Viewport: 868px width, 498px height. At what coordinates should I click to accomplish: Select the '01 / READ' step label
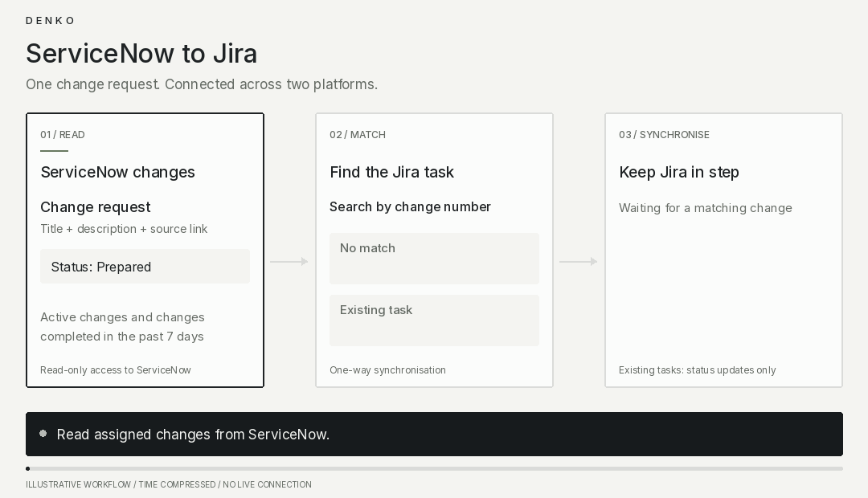[x=63, y=134]
